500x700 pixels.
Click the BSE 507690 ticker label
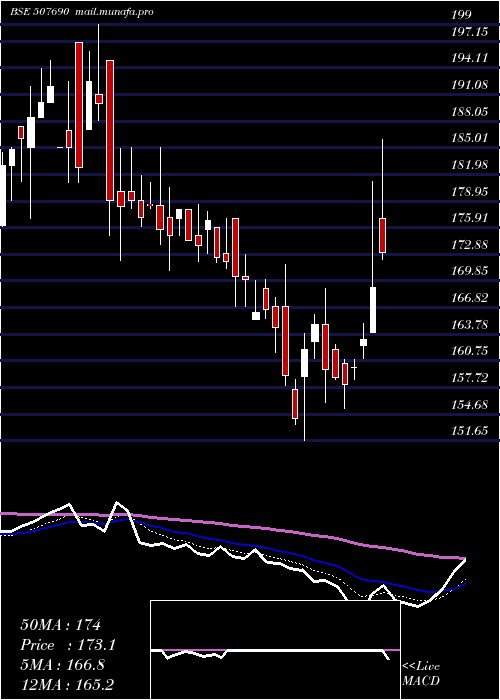pyautogui.click(x=39, y=12)
